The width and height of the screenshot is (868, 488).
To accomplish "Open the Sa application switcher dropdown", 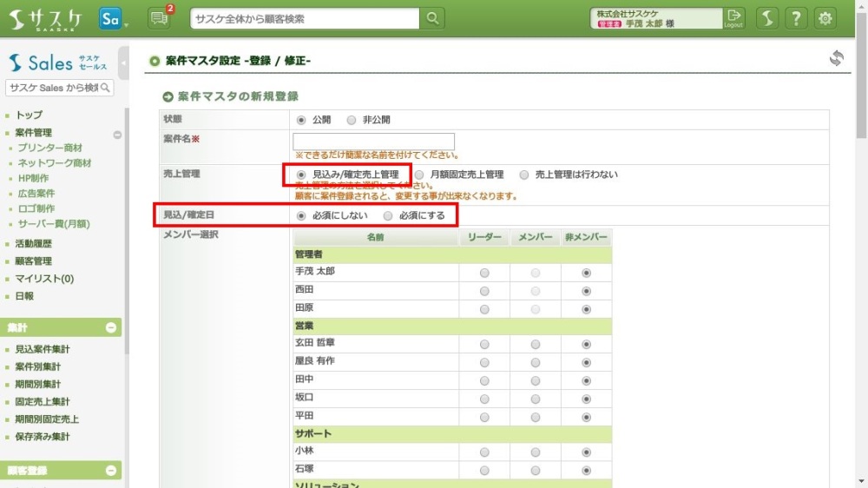I will coord(113,18).
